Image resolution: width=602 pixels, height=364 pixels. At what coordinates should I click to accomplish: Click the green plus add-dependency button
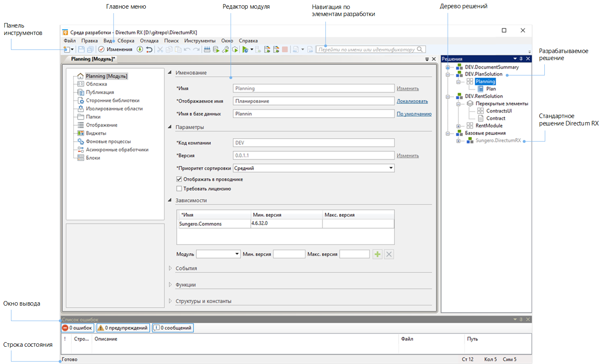[x=377, y=254]
